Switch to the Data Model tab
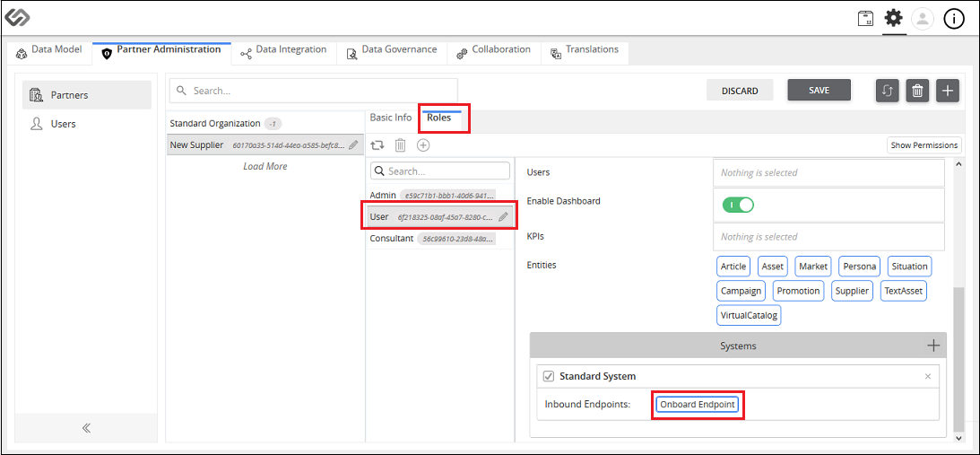 (x=48, y=53)
